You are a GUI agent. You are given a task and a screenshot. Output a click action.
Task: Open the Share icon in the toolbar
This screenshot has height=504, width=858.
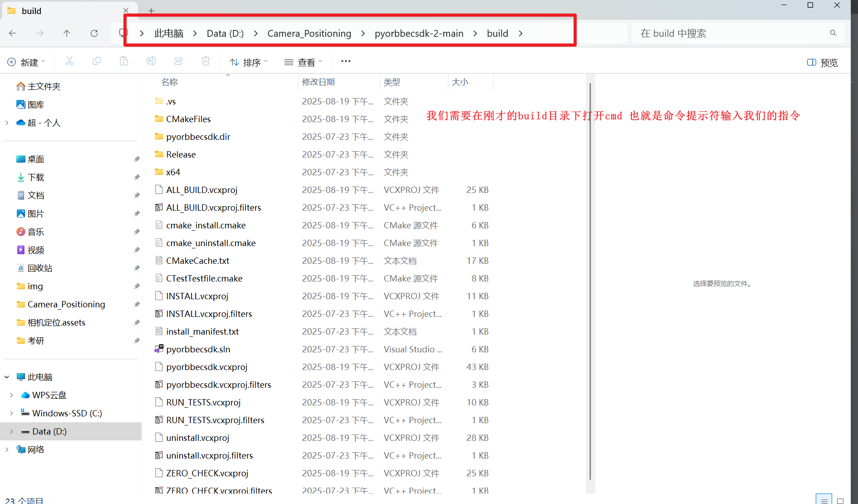178,61
